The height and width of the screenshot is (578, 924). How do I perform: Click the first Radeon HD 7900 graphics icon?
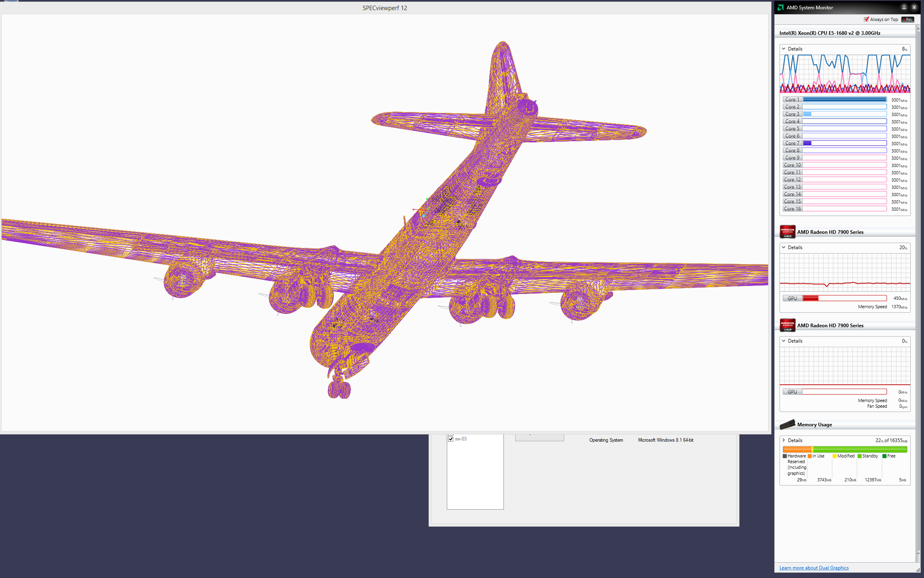click(x=788, y=232)
